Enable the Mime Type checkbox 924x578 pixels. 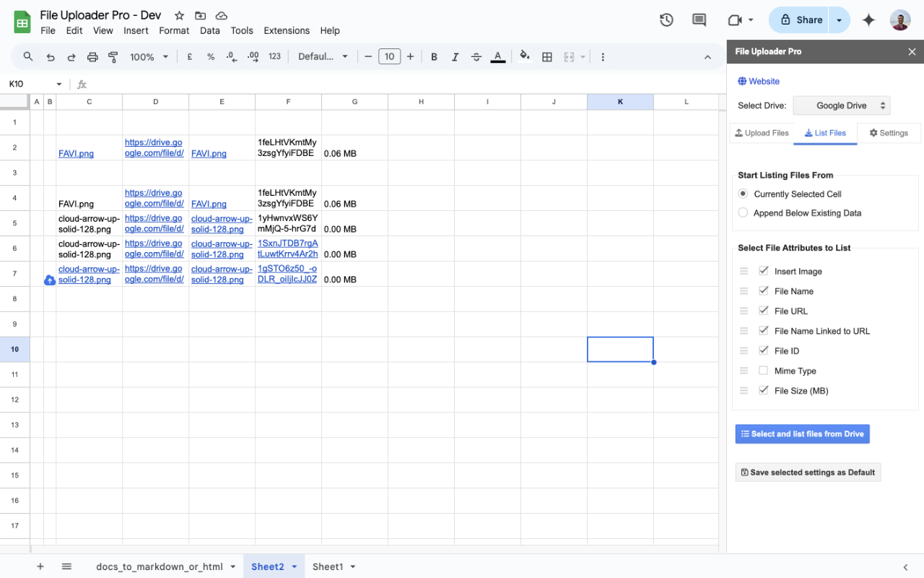pos(763,371)
